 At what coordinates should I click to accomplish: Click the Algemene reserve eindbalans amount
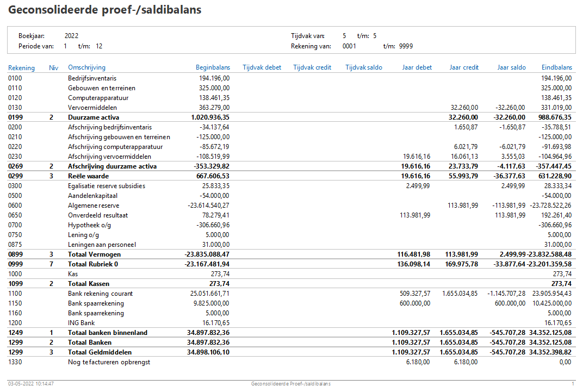[551, 205]
